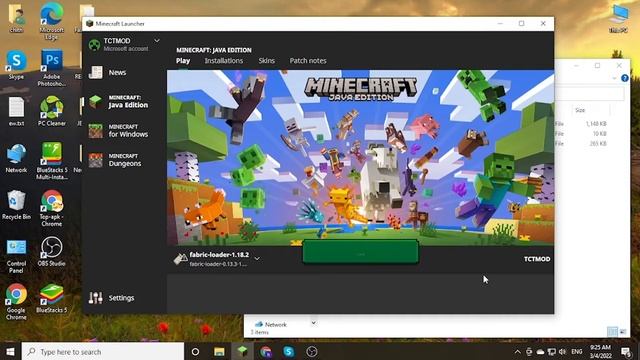This screenshot has width=640, height=360.
Task: Select Skype desktop icon
Action: pos(16,65)
